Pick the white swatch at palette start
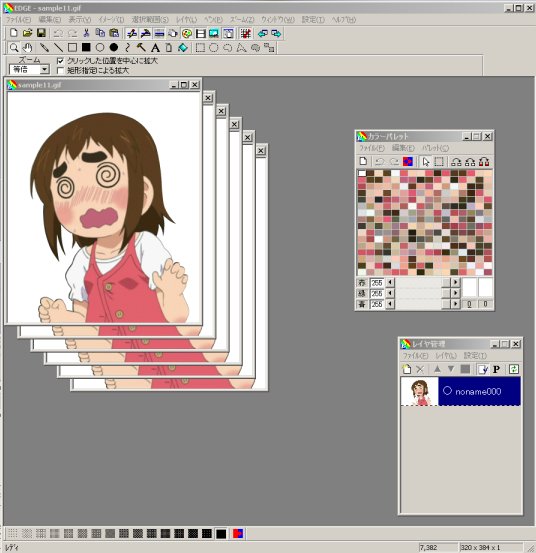 362,173
